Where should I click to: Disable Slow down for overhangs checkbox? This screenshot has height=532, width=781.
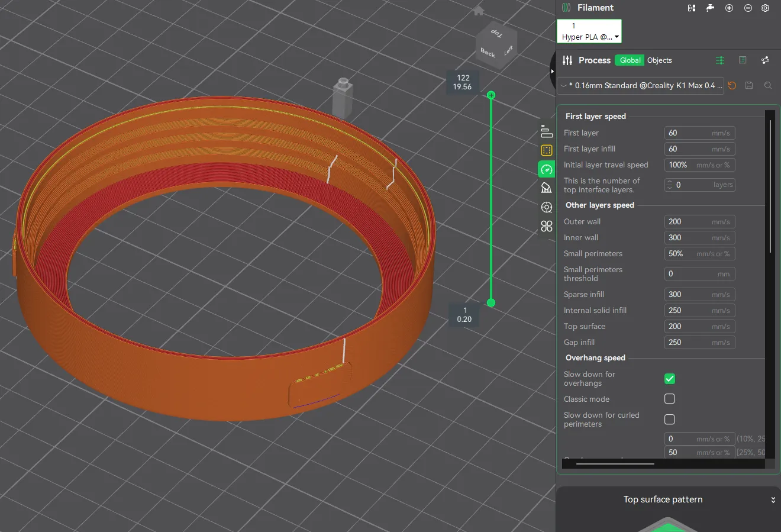tap(670, 379)
